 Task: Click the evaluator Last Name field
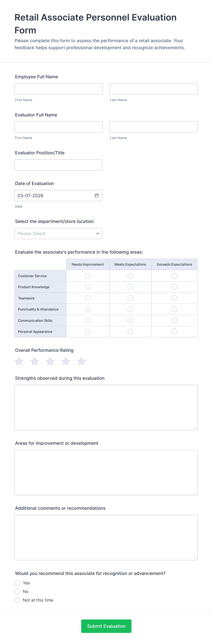click(x=153, y=127)
